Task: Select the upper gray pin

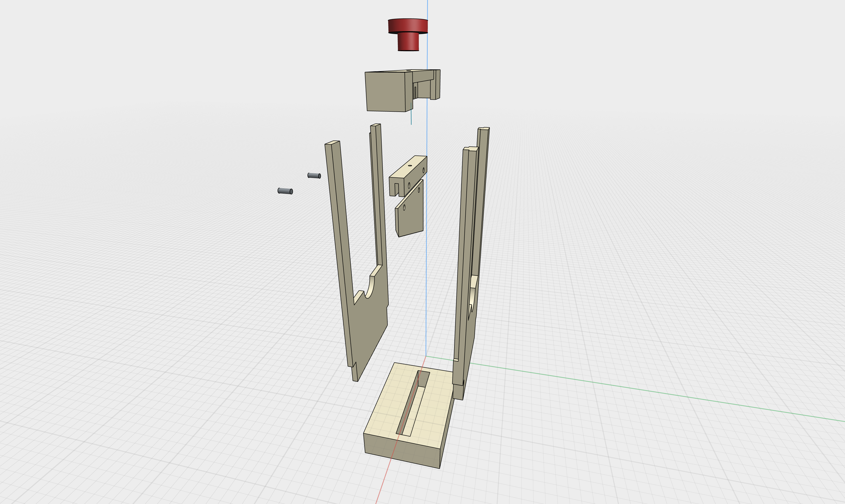Action: (x=314, y=176)
